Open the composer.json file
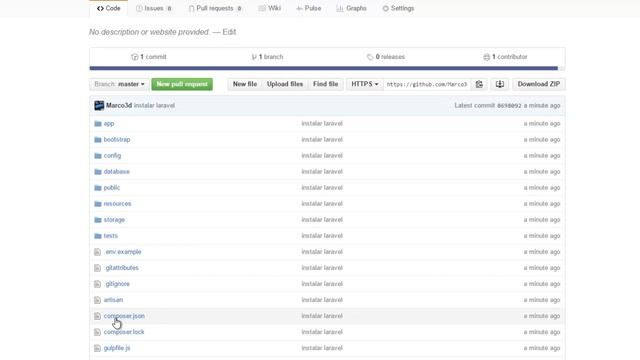 coord(124,316)
